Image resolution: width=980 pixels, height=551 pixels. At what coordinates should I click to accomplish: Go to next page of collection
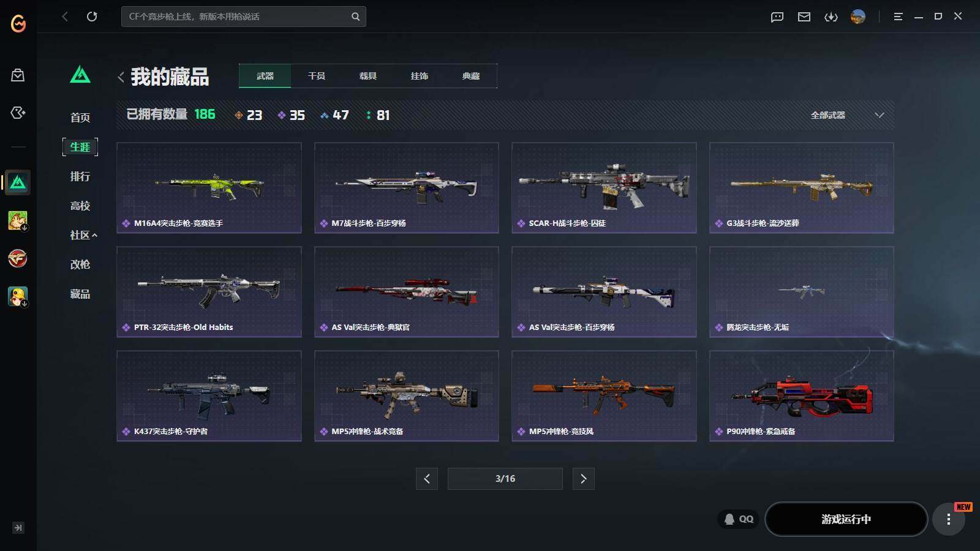coord(583,479)
